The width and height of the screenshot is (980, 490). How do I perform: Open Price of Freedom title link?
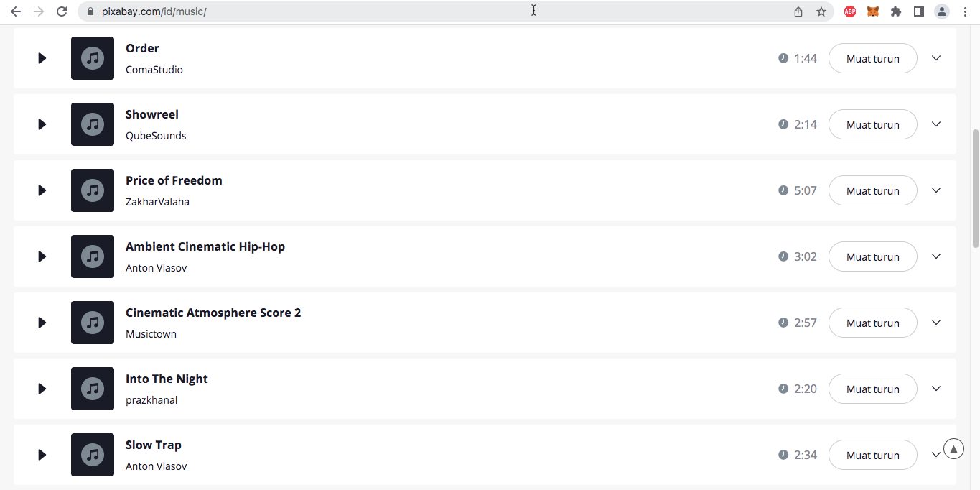174,180
